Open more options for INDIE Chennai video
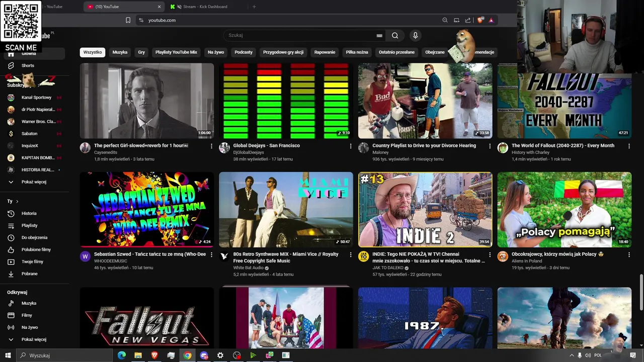 point(490,255)
